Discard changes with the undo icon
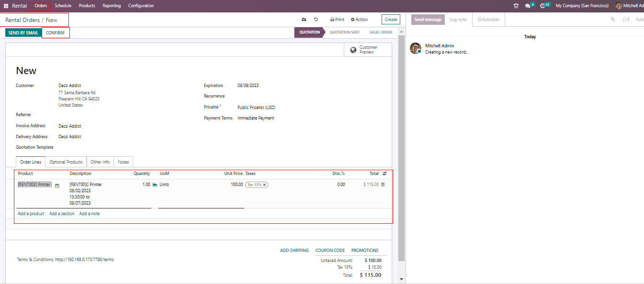This screenshot has width=644, height=284. coord(316,20)
